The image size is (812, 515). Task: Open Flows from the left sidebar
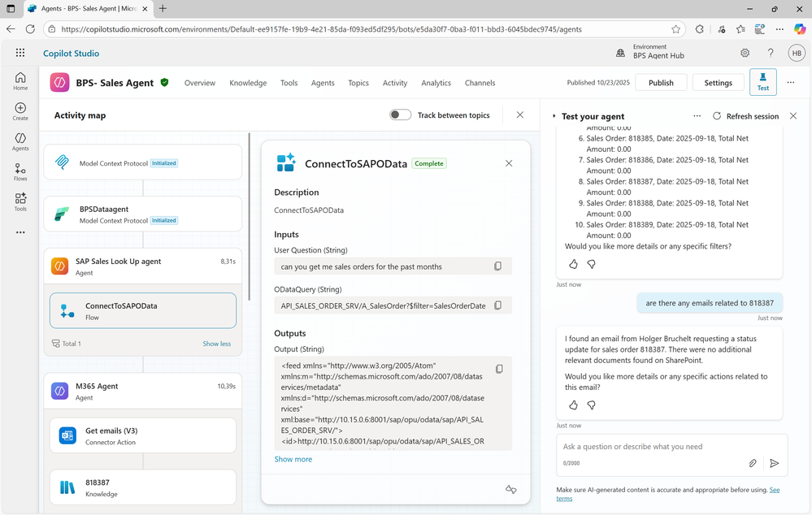tap(20, 171)
